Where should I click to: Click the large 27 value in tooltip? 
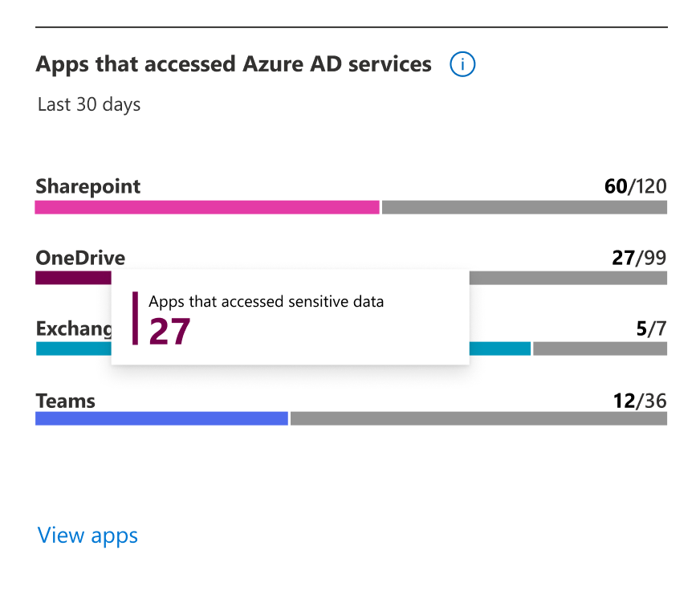(169, 332)
